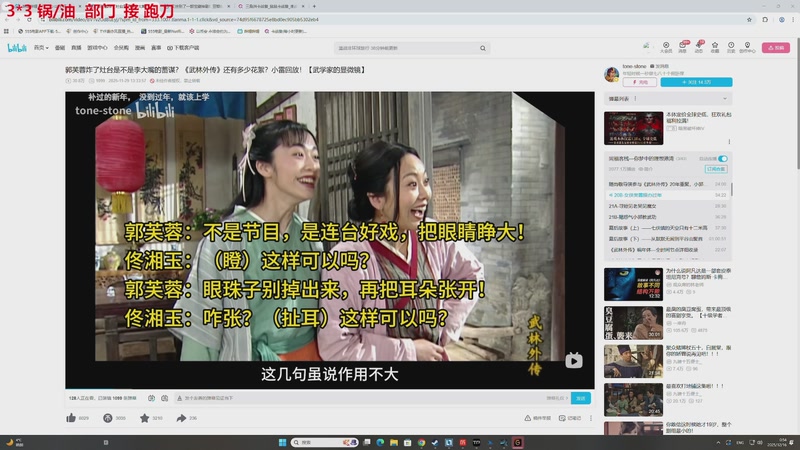
Task: Open 下载客户端 link
Action: coord(183,47)
